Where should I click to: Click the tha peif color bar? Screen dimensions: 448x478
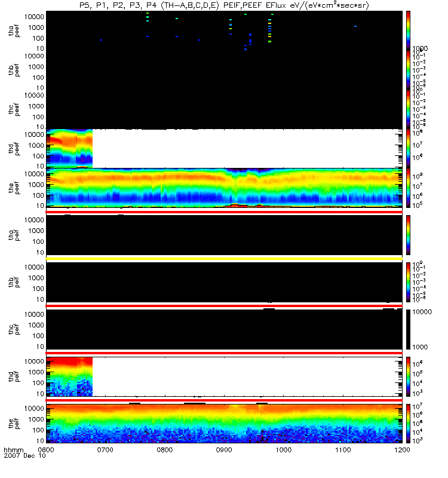409,235
